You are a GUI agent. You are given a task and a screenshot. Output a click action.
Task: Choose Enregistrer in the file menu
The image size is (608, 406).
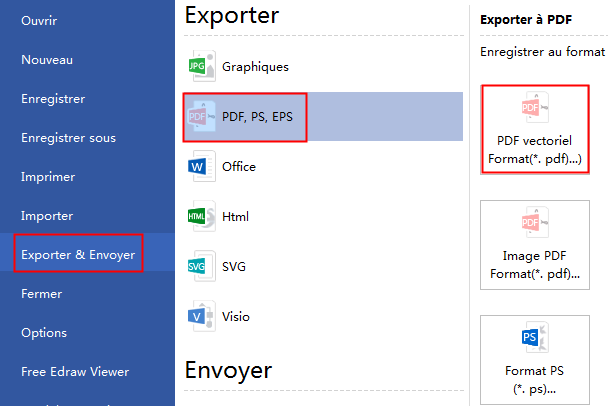(53, 99)
